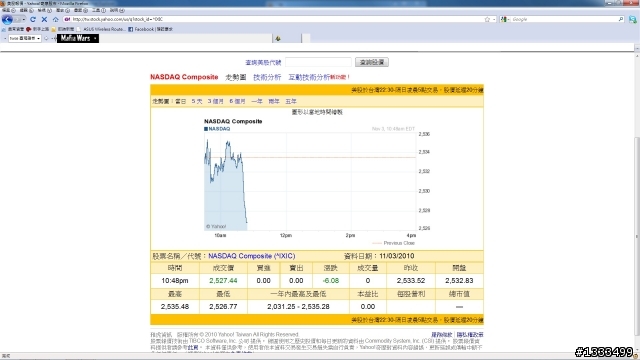Open the NASDAQ Composite (^IXIC) link
Viewport: 640px width, 360px height.
tap(251, 256)
